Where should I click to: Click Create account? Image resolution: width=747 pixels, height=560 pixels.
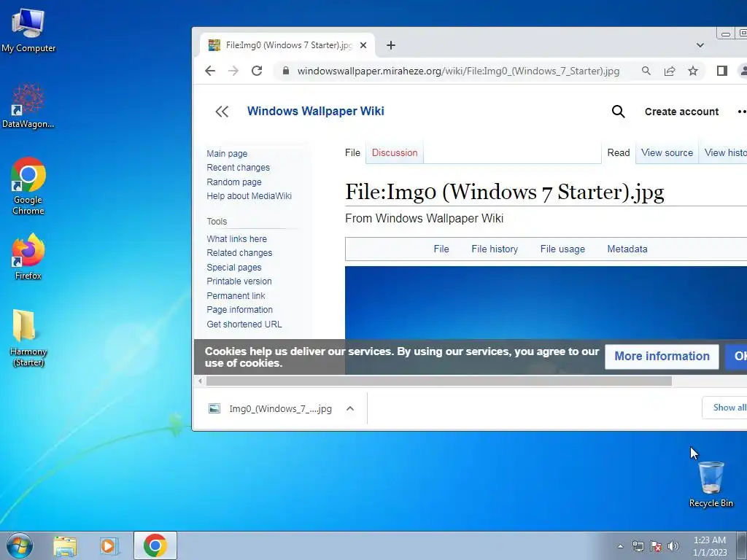tap(681, 112)
